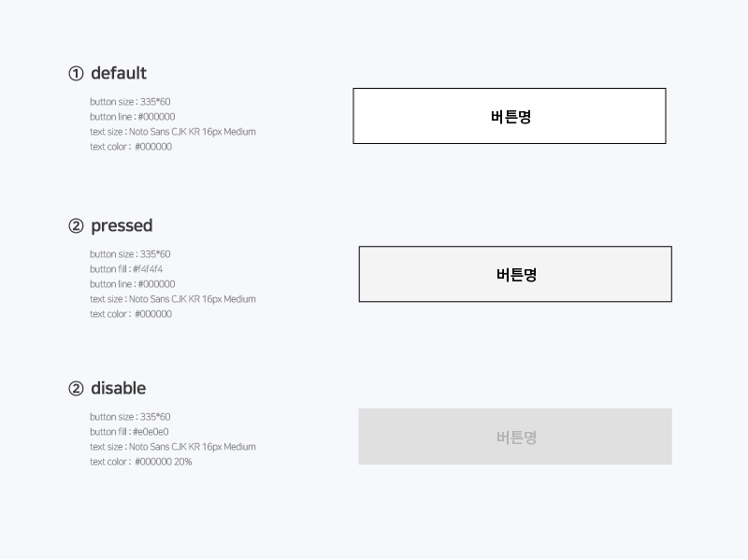Select "button line : #000000" under pressed
Viewport: 748px width, 560px height.
click(x=133, y=284)
